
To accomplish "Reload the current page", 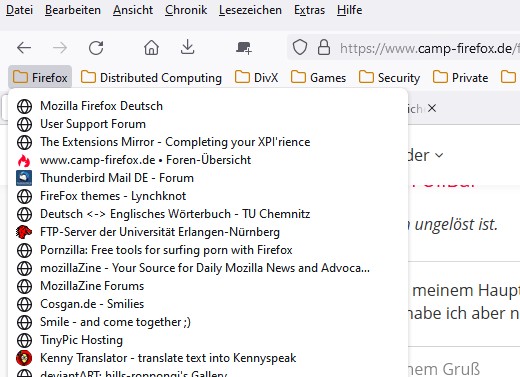I will click(96, 48).
